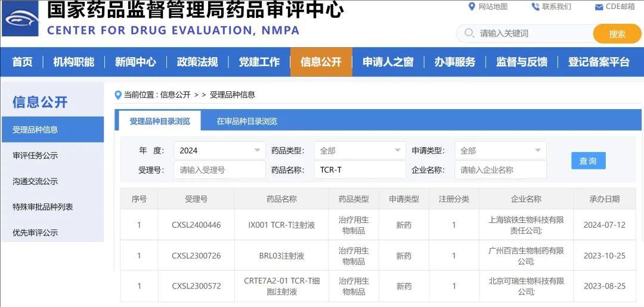This screenshot has width=644, height=307.
Task: Click the 申请类型 column header
Action: point(404,200)
